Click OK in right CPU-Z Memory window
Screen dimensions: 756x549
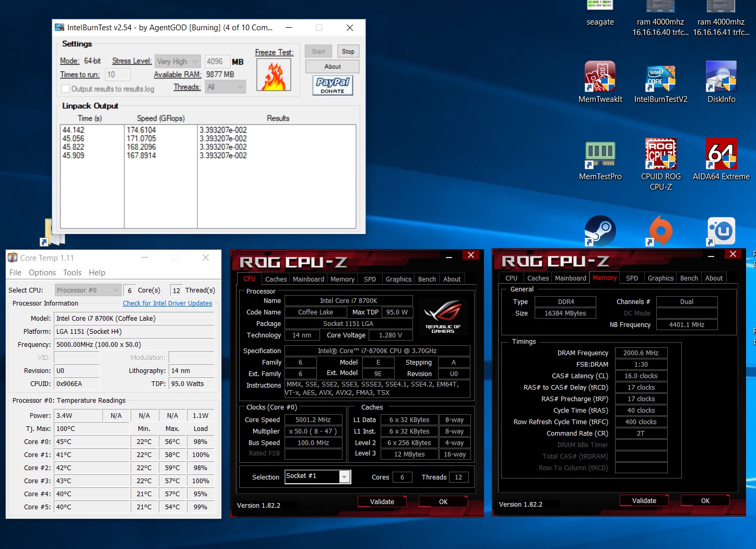click(705, 500)
